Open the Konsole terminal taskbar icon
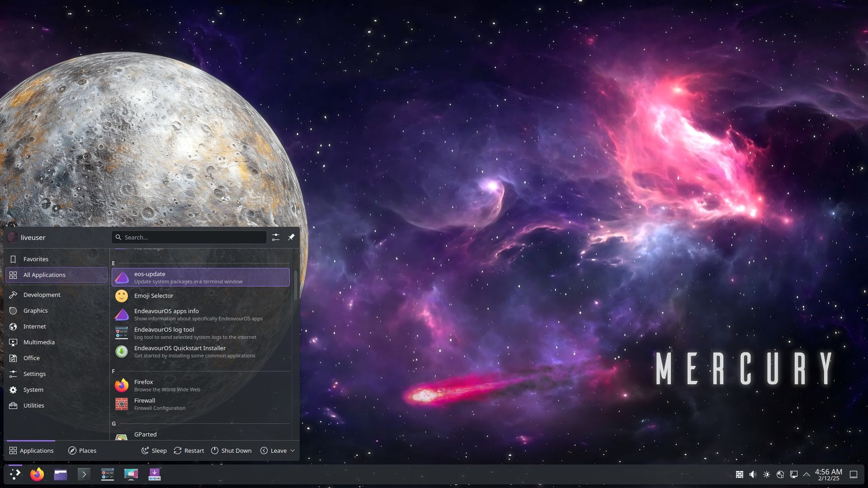The width and height of the screenshot is (868, 488). (84, 474)
